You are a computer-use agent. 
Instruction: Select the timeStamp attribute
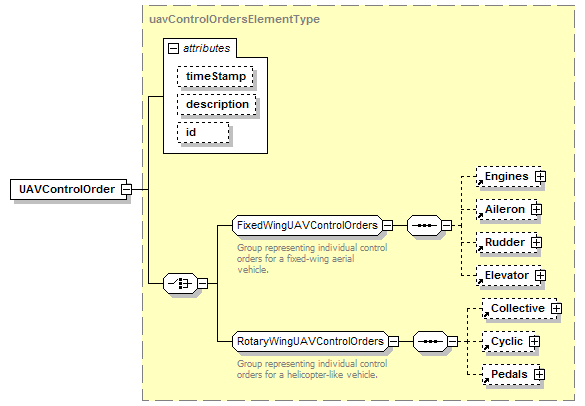tap(216, 76)
